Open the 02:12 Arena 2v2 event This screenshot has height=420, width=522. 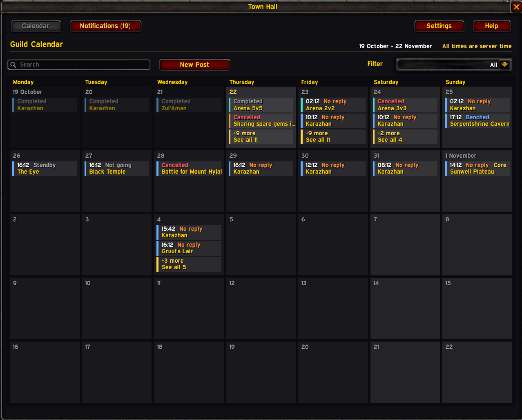[x=333, y=105]
